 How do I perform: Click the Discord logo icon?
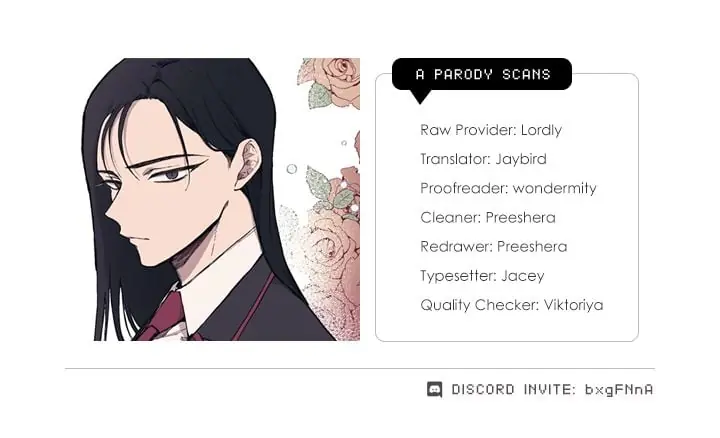(x=434, y=389)
